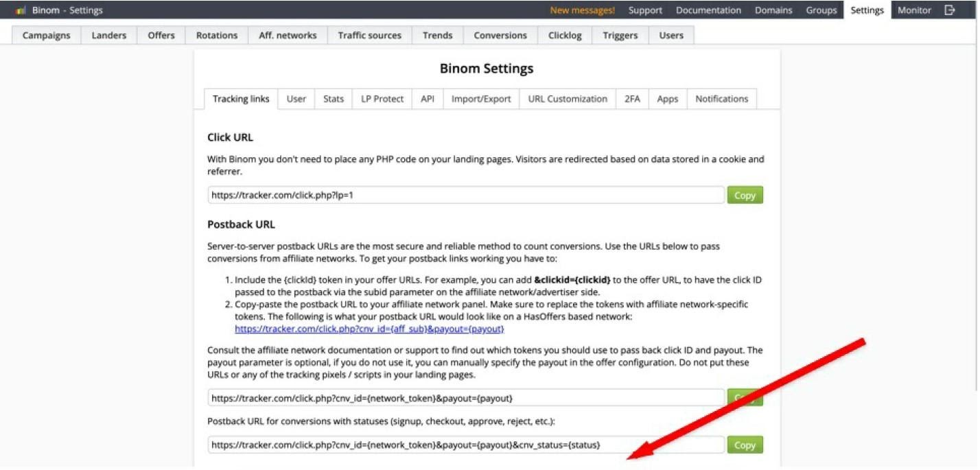Follow the HasOffers example postback link
The width and height of the screenshot is (980, 470).
[369, 329]
